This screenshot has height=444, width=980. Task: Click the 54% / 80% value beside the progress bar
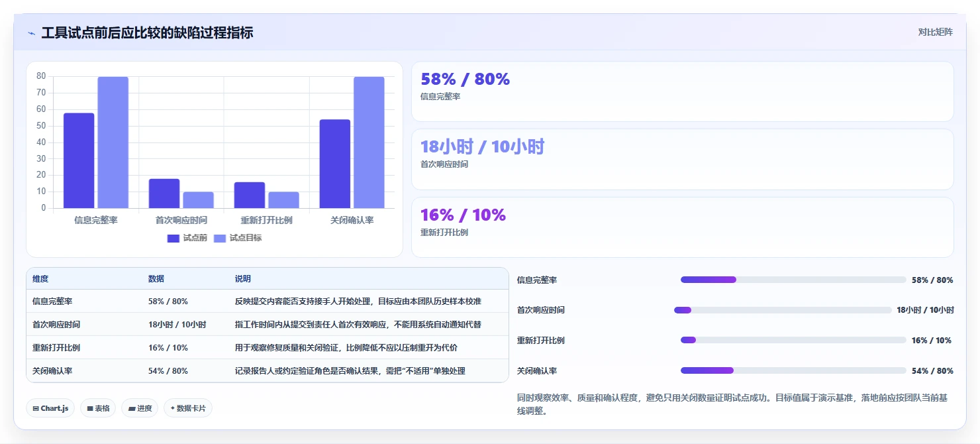click(x=932, y=371)
